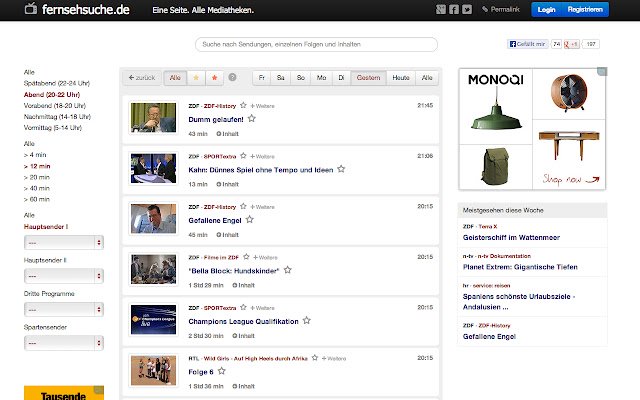
Task: Favorite 'Bella Block: Hundskinder' star
Action: (288, 270)
